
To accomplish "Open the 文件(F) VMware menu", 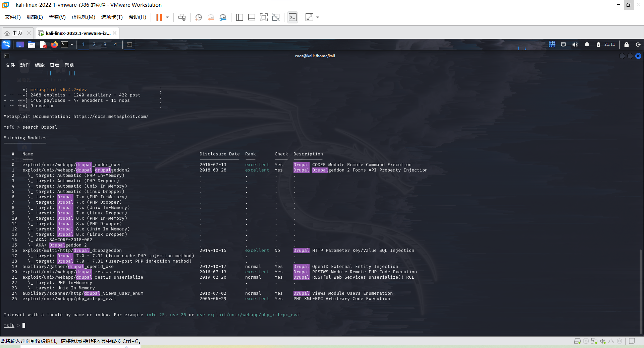I will point(13,17).
